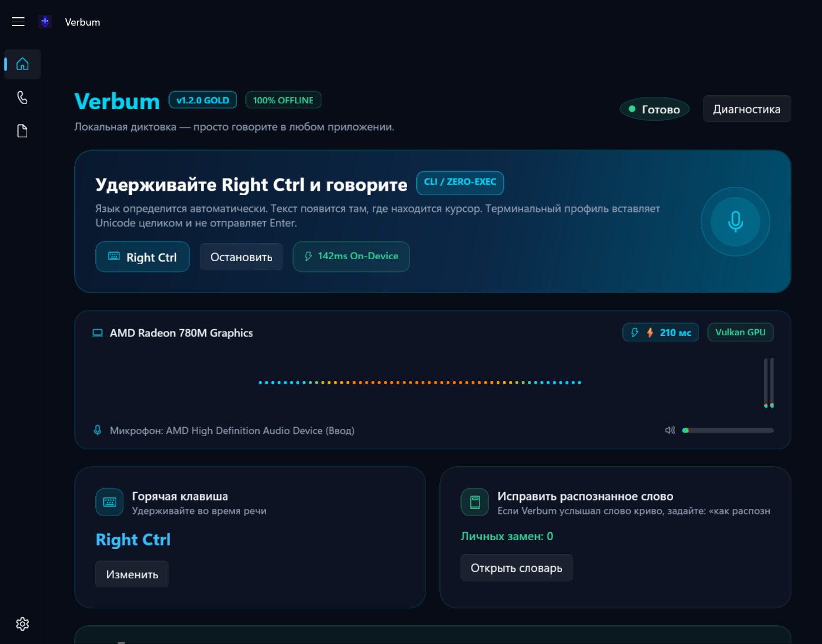The height and width of the screenshot is (644, 822).
Task: Click the large microphone record button
Action: [x=735, y=221]
